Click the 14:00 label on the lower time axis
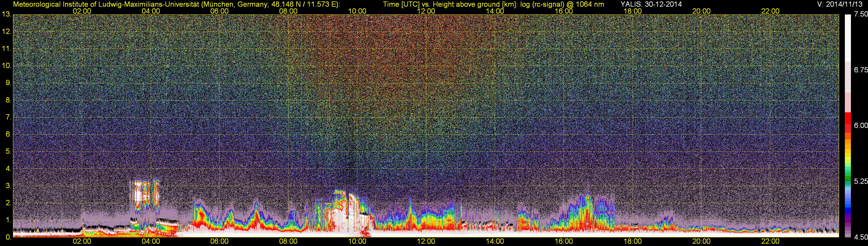 [495, 241]
